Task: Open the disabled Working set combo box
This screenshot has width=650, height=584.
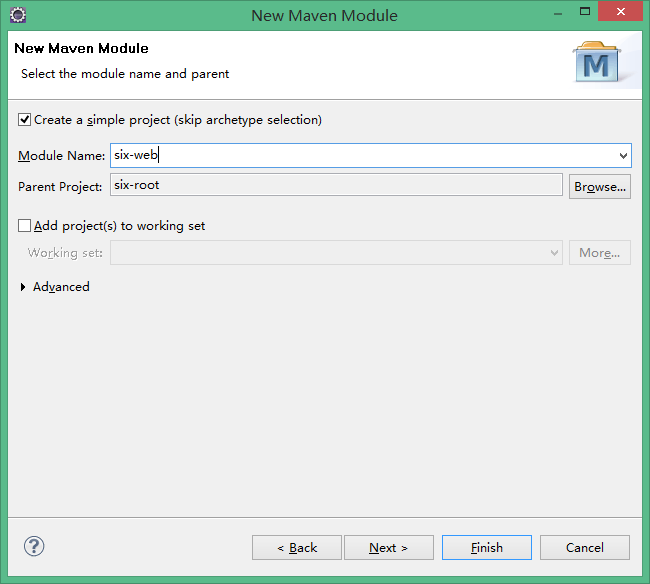Action: (336, 252)
